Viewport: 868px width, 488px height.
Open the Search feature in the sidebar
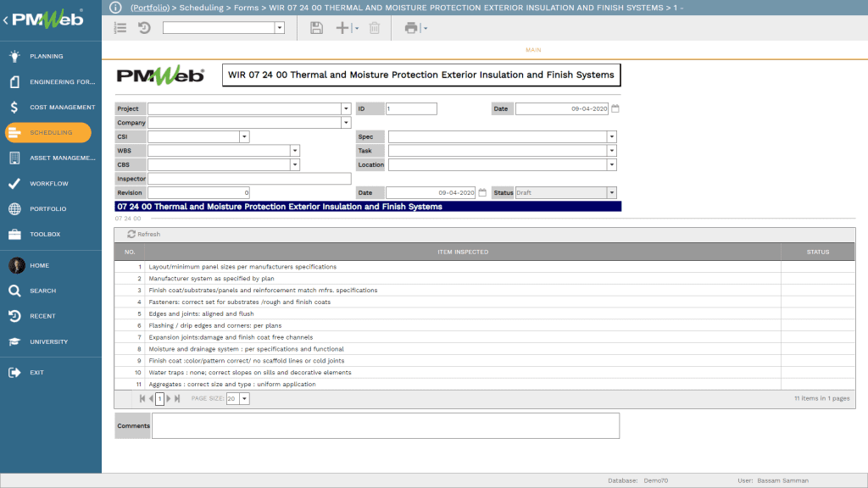click(x=51, y=290)
